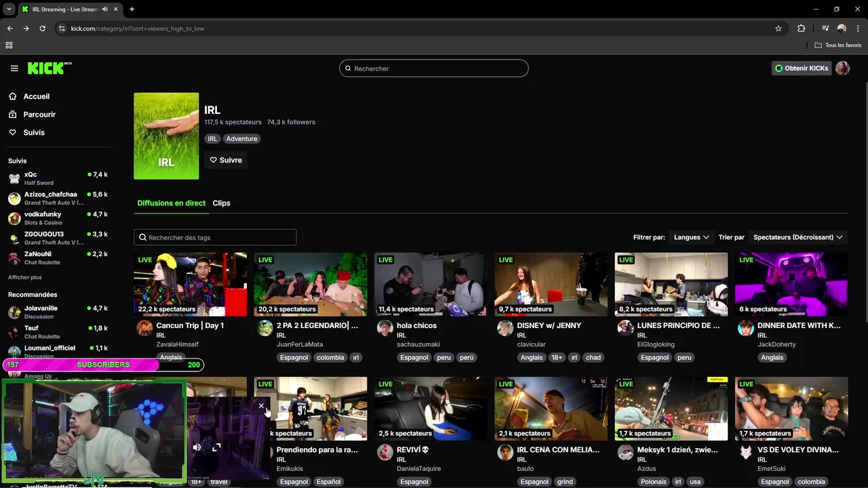Click the Parcourir browse icon
The width and height of the screenshot is (868, 488).
click(13, 115)
